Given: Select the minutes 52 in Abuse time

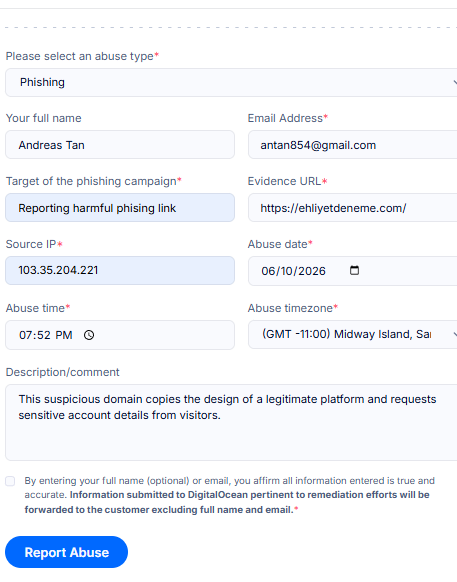Looking at the screenshot, I should [x=43, y=335].
